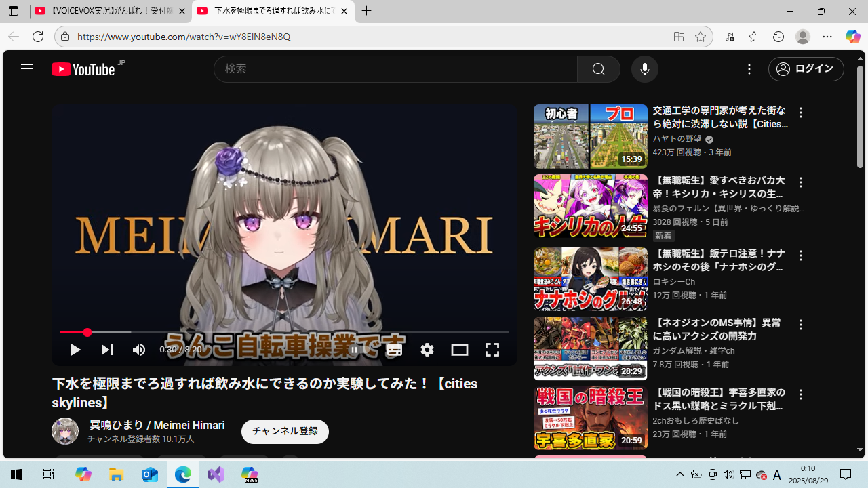The height and width of the screenshot is (488, 868).
Task: Open the browser extensions icon
Action: pos(730,37)
